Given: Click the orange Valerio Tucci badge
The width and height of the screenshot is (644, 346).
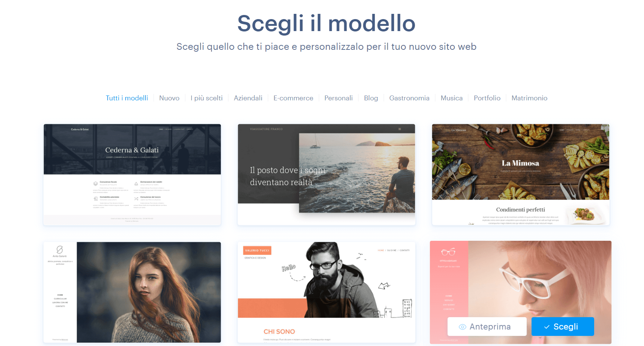Looking at the screenshot, I should click(257, 250).
